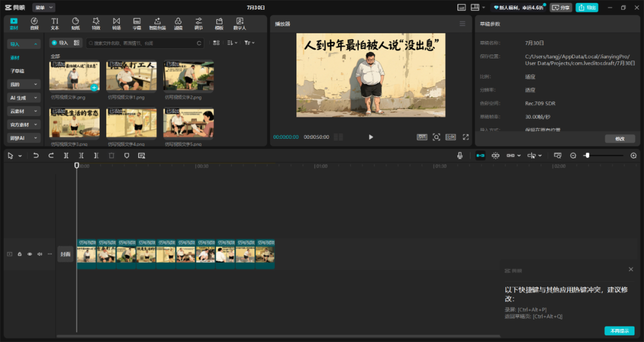Click the 导出 export button
This screenshot has width=644, height=342.
[587, 7]
